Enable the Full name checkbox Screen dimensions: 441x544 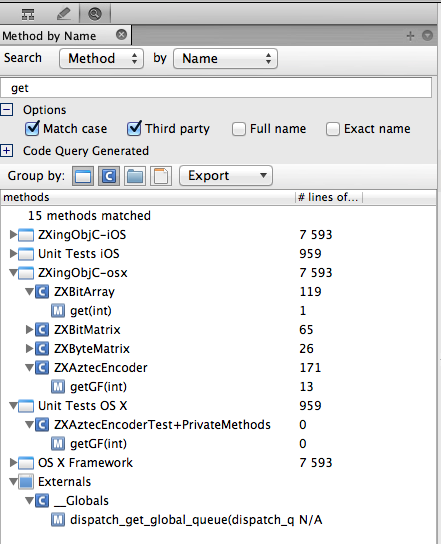click(239, 129)
